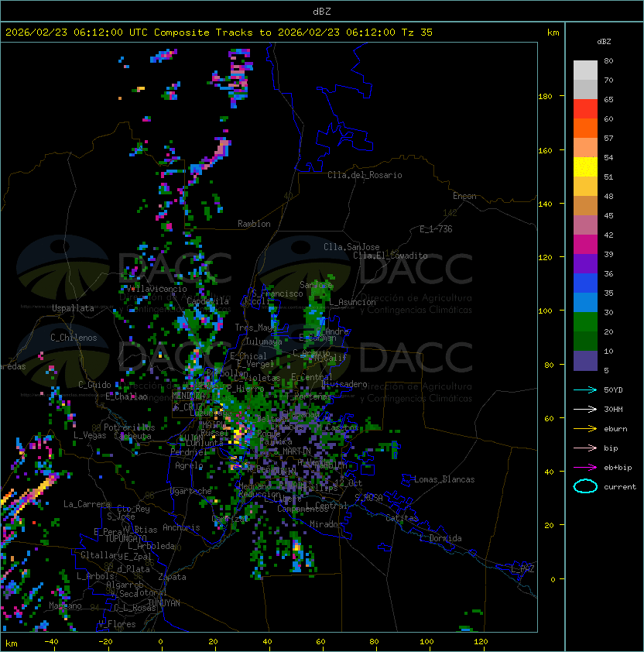Click the 'V_Flores' place label

pyautogui.click(x=117, y=624)
